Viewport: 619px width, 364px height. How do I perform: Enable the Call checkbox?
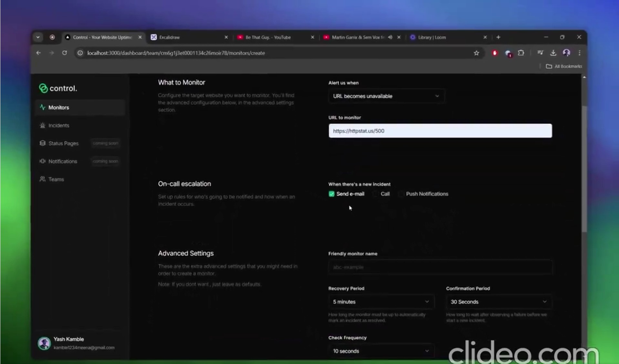coord(375,194)
